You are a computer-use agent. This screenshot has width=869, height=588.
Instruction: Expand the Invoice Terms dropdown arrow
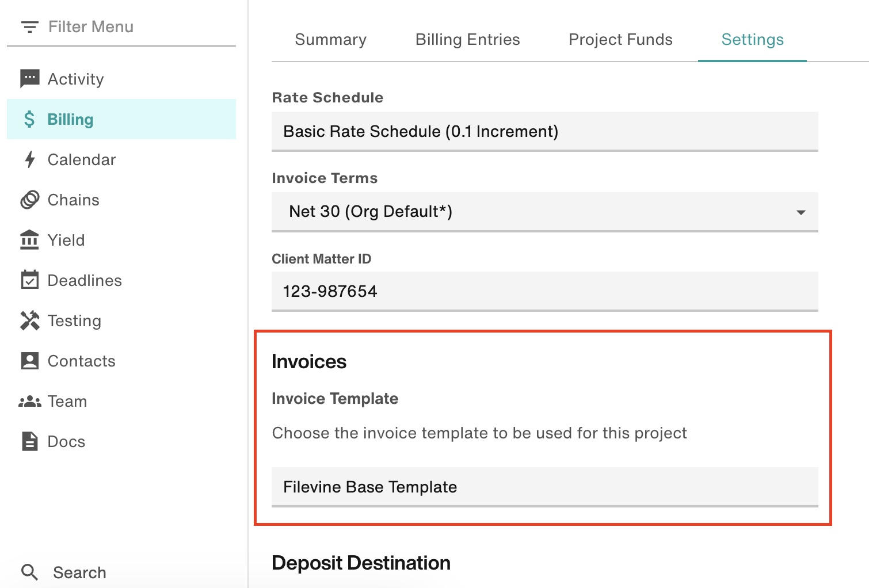(801, 212)
